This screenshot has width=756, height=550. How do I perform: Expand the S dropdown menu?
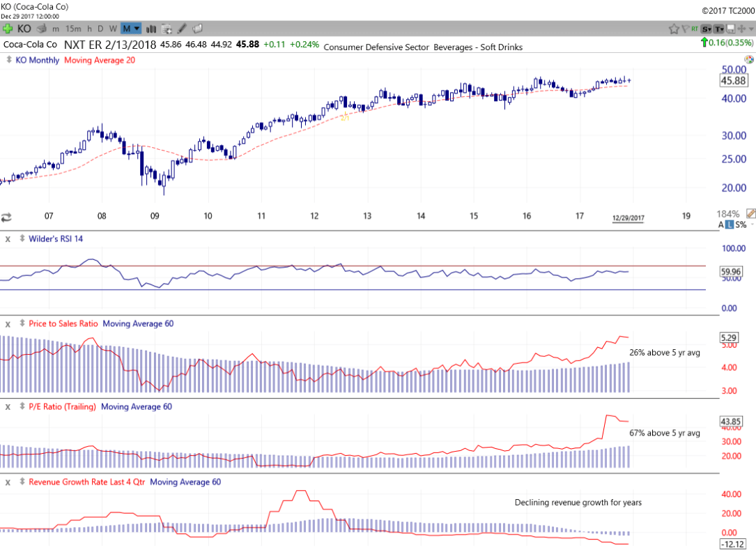tap(707, 29)
